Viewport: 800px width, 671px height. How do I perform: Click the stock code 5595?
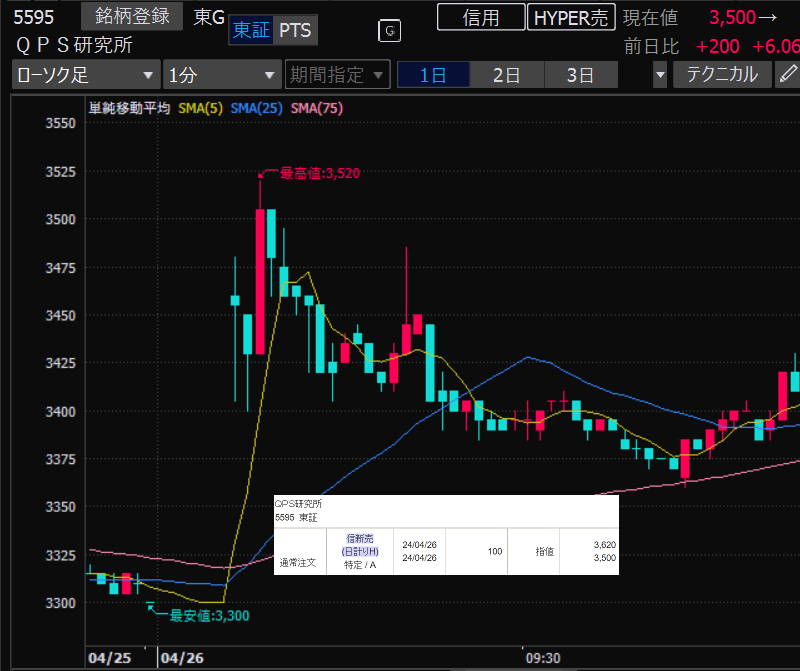[33, 17]
